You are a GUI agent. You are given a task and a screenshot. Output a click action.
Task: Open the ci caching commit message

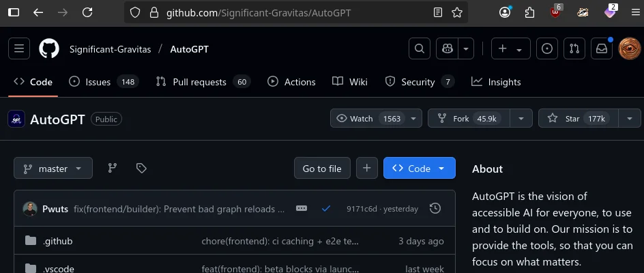[x=280, y=241]
